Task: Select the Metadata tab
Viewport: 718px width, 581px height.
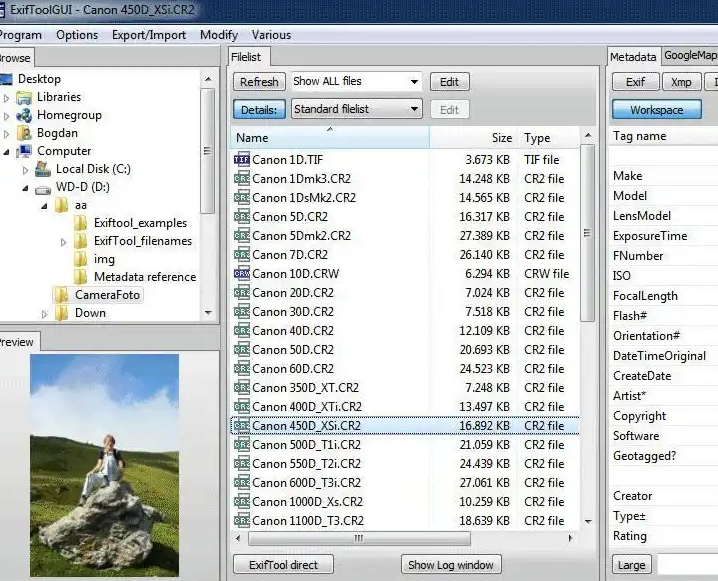Action: coord(633,57)
